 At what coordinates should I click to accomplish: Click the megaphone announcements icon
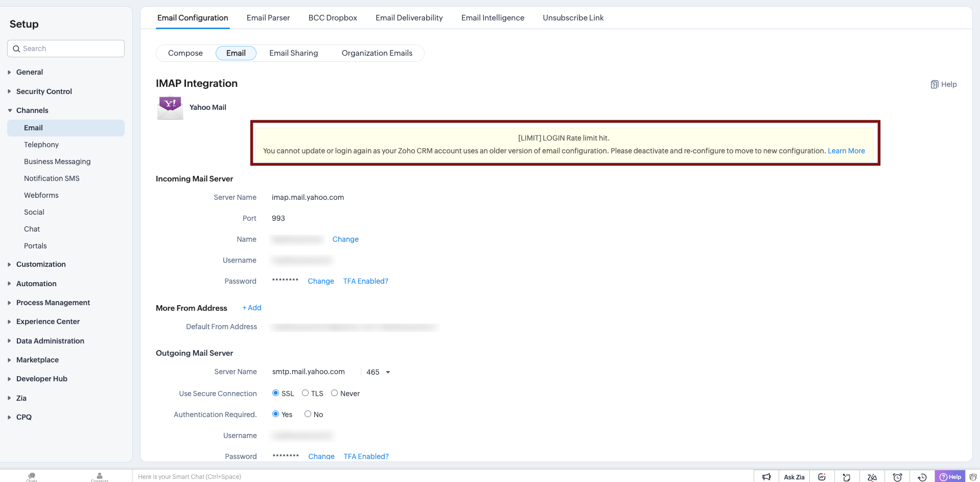(x=766, y=477)
